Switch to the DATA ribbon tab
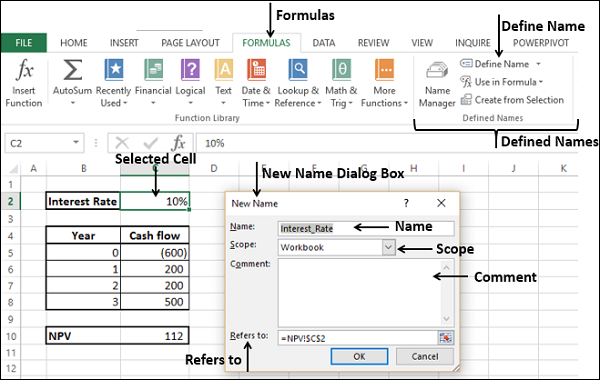 point(324,43)
